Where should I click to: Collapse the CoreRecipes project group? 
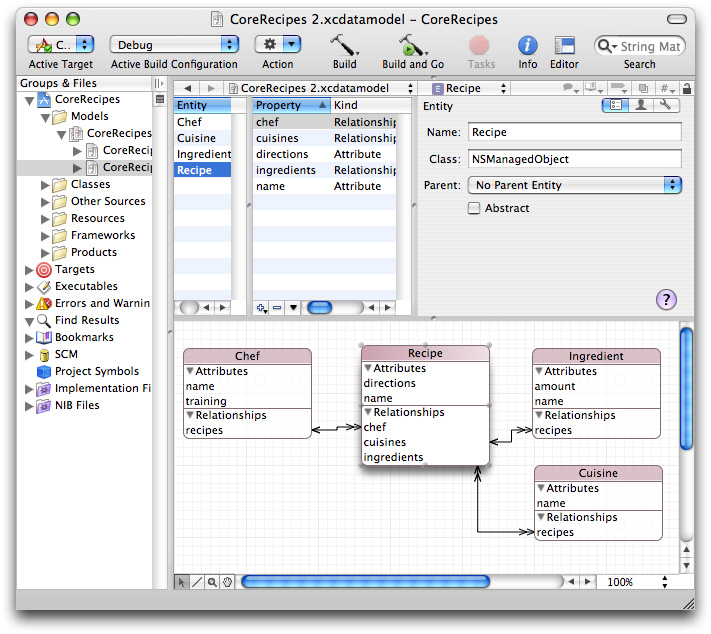tap(29, 100)
